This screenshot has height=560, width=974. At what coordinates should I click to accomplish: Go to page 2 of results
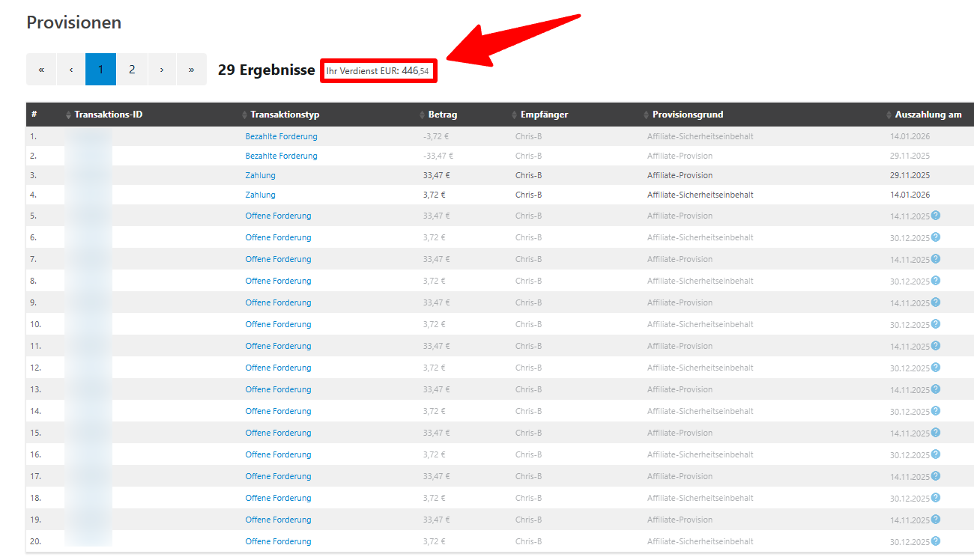click(132, 70)
